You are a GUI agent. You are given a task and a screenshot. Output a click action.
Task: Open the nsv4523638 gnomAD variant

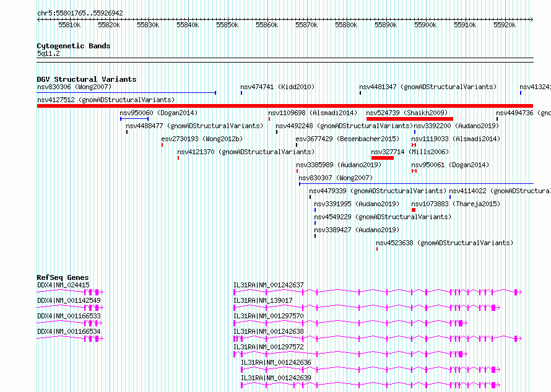click(445, 243)
